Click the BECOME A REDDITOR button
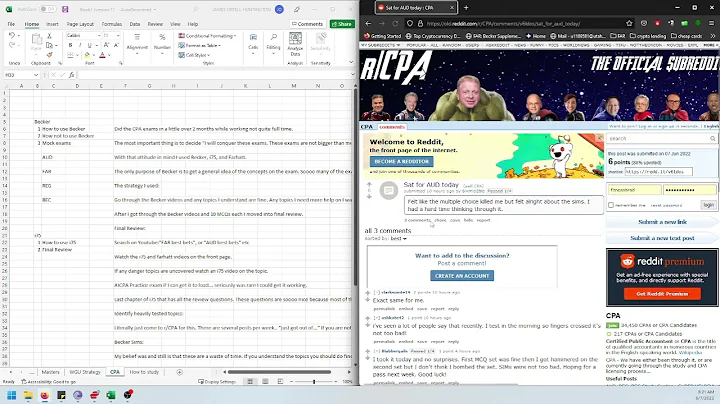Viewport: 720px width, 404px height. (x=402, y=162)
